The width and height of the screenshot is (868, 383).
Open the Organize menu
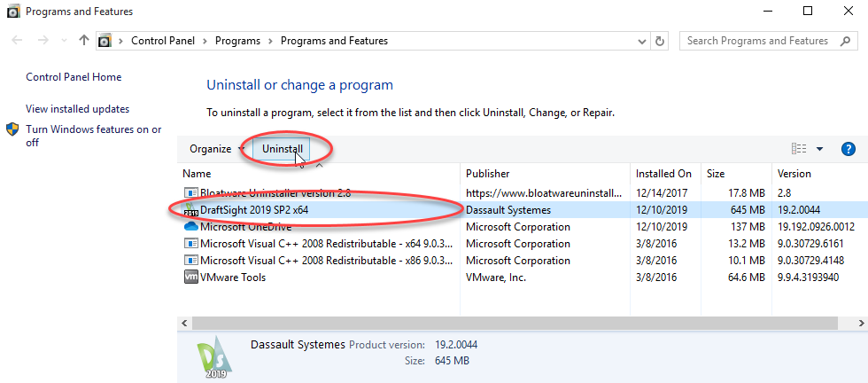(216, 149)
